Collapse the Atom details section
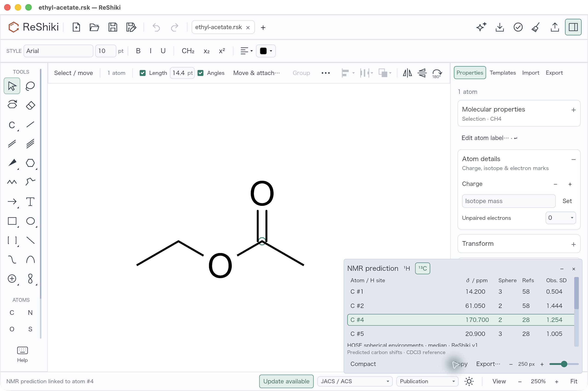Viewport: 588px width, 391px height. tap(574, 159)
